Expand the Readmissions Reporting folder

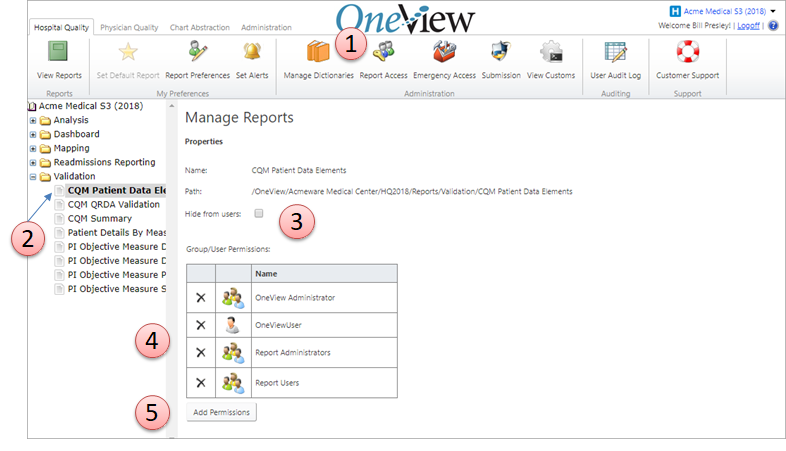[34, 162]
